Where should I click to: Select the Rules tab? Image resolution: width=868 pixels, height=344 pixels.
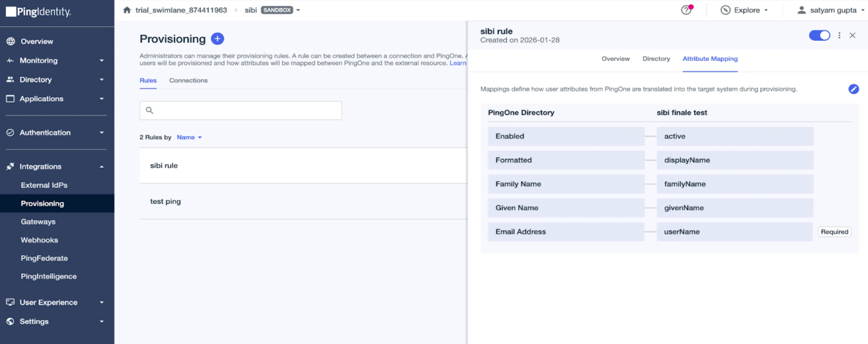point(148,80)
